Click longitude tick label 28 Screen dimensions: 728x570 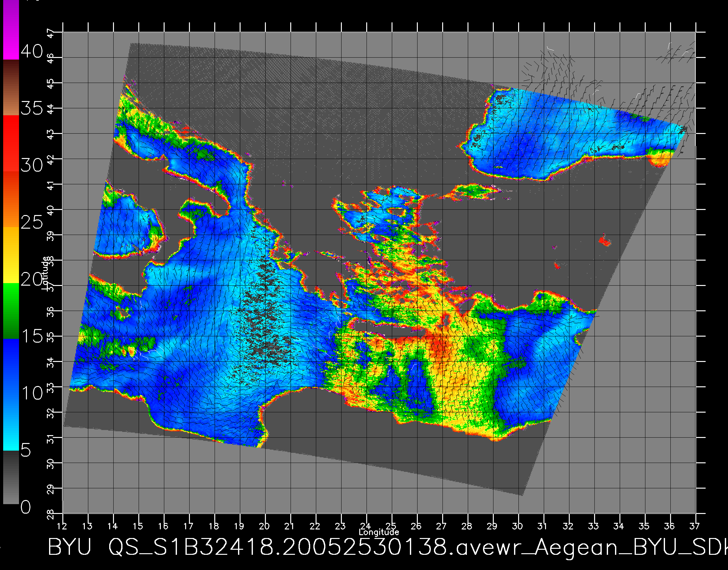[467, 526]
